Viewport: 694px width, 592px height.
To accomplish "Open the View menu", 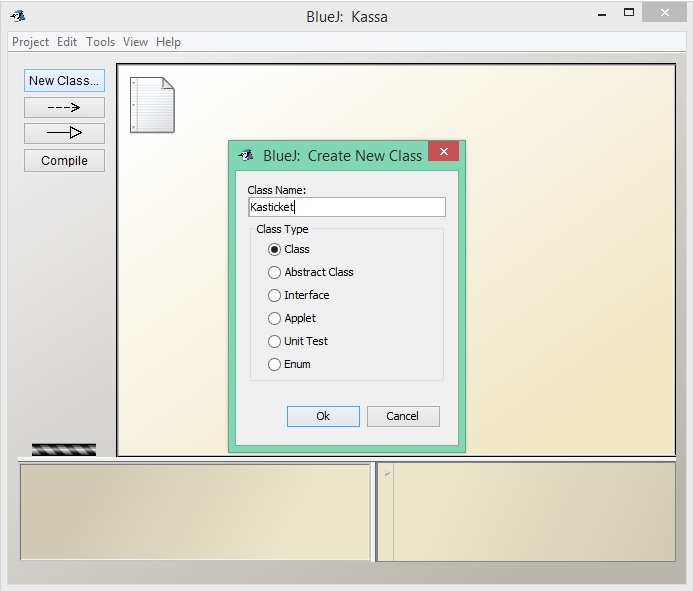I will point(135,42).
